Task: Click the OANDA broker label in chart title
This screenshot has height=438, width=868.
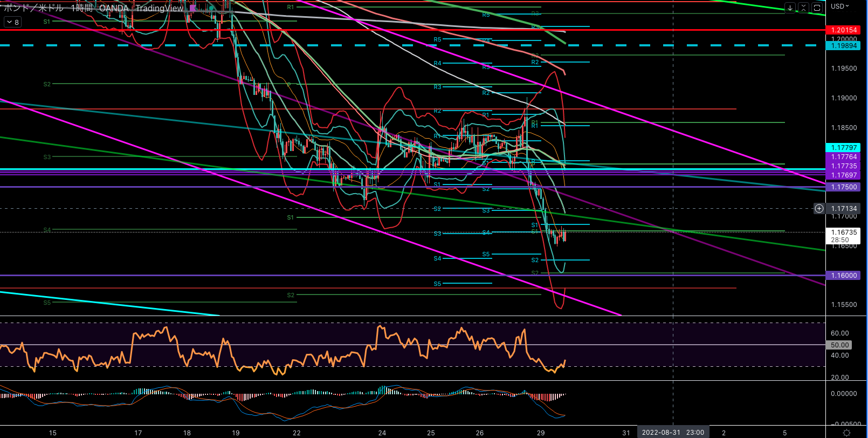Action: tap(114, 8)
